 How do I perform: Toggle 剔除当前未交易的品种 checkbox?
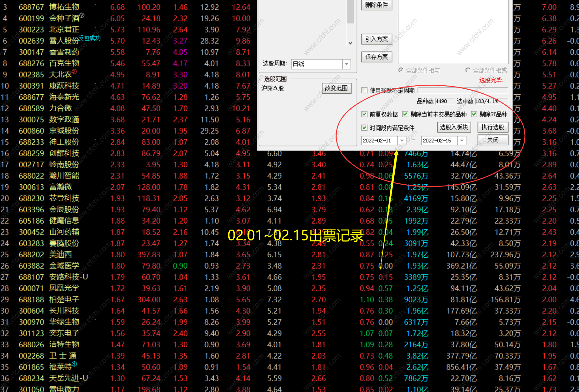point(405,114)
